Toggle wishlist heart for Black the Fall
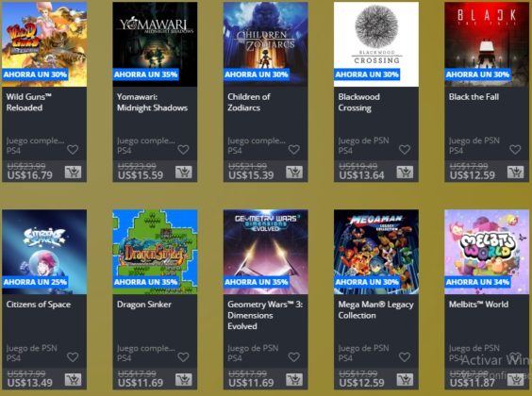Viewport: 532px width, 396px height. click(515, 150)
